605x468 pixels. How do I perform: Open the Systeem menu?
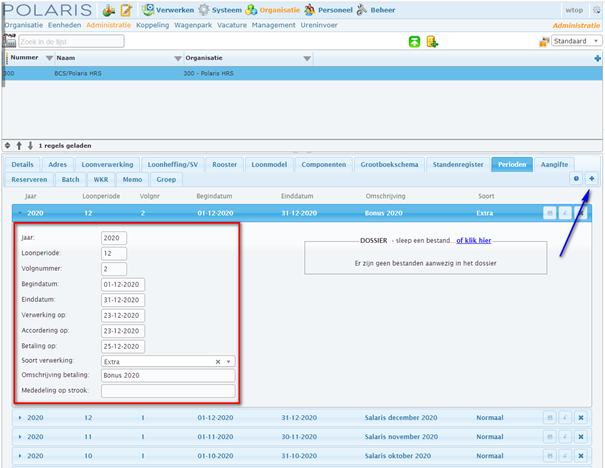(x=220, y=10)
